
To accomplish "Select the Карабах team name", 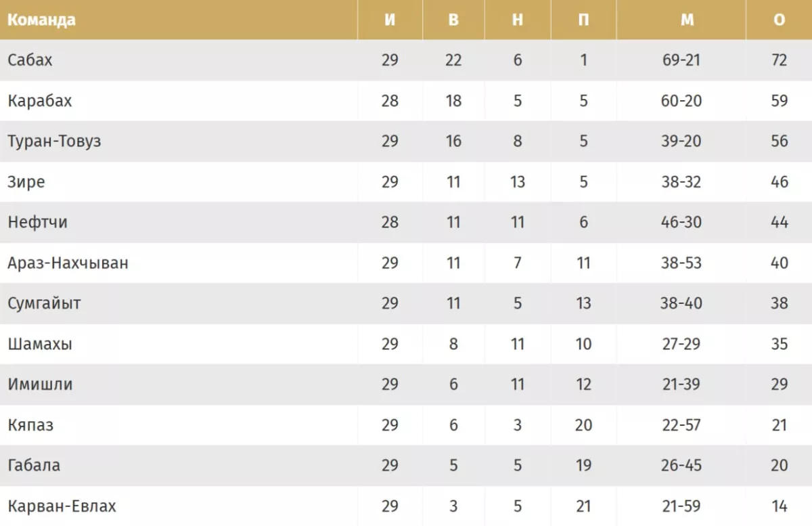I will pos(39,101).
